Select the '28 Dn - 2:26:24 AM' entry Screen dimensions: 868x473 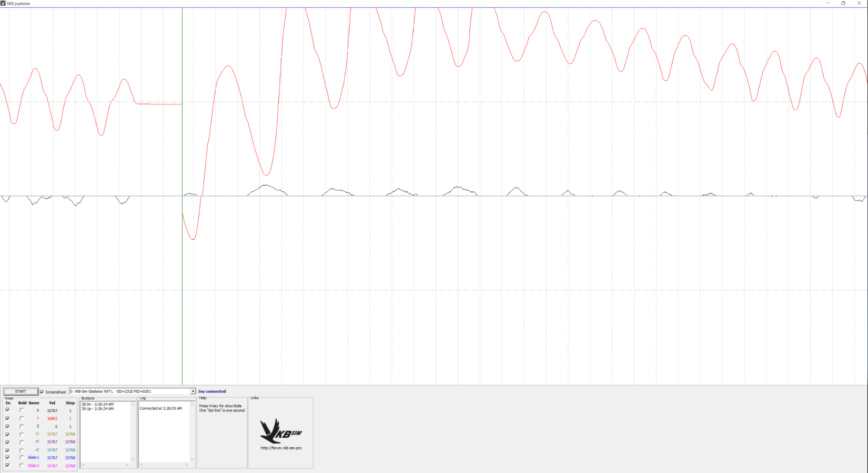coord(98,404)
